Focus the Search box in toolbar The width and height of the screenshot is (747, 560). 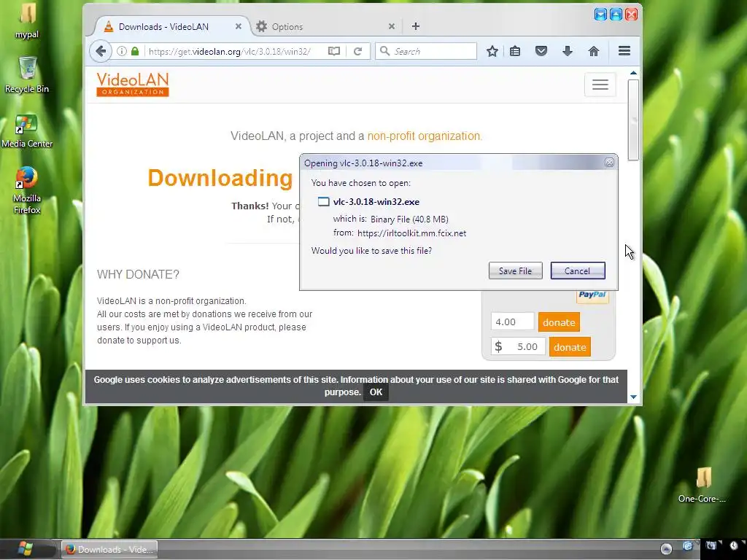pos(426,51)
